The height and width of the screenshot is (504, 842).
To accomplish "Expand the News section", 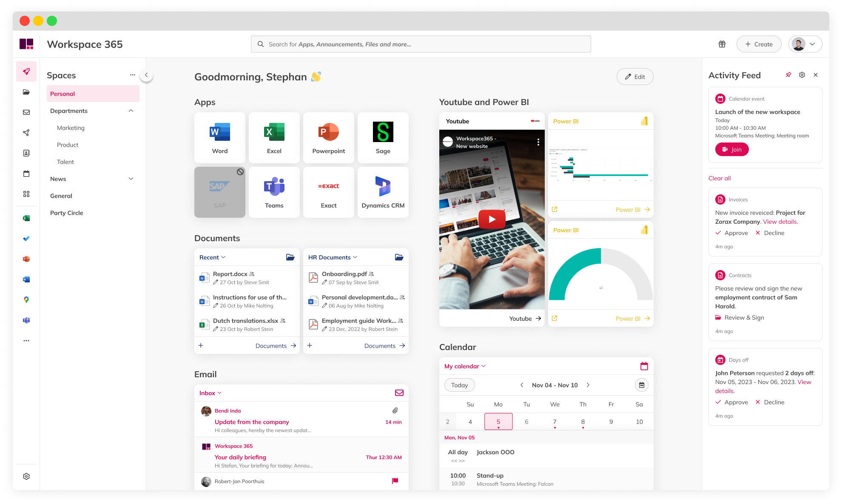I will 131,179.
